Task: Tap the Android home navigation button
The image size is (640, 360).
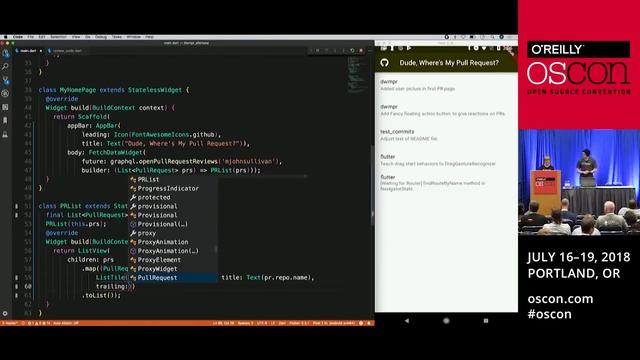Action: [x=446, y=321]
